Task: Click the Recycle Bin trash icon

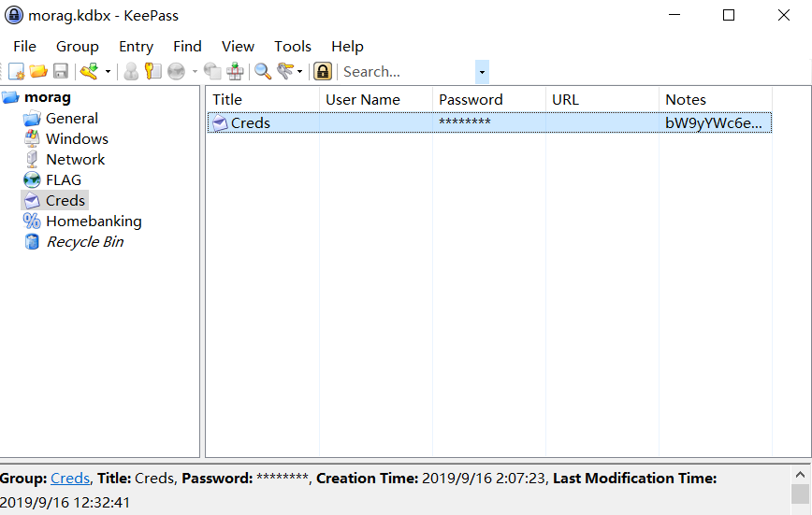Action: [32, 242]
